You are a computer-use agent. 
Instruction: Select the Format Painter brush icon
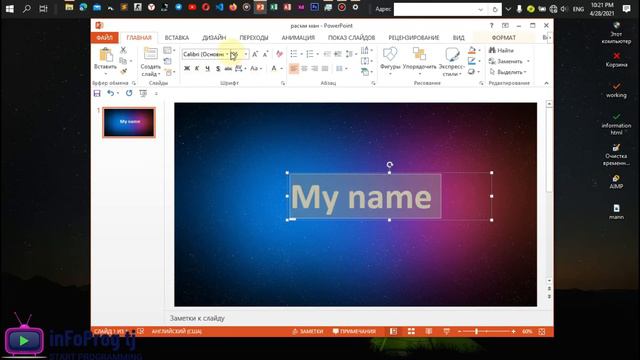(123, 71)
